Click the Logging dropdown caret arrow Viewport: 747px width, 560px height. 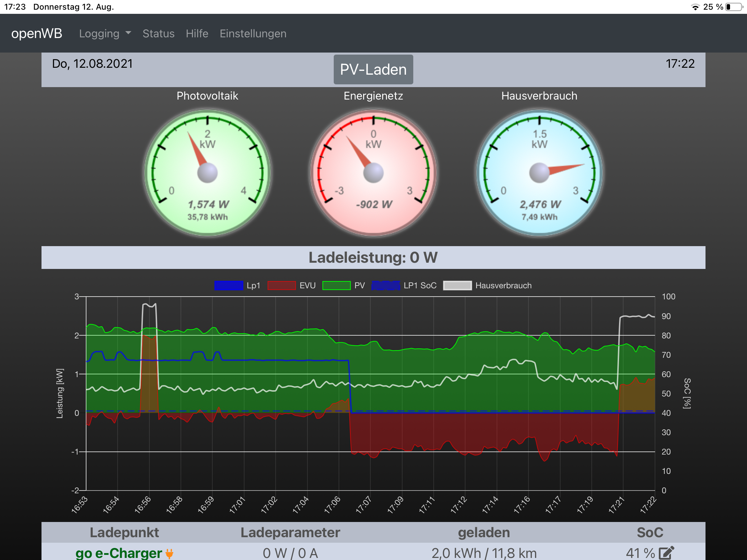(x=128, y=33)
